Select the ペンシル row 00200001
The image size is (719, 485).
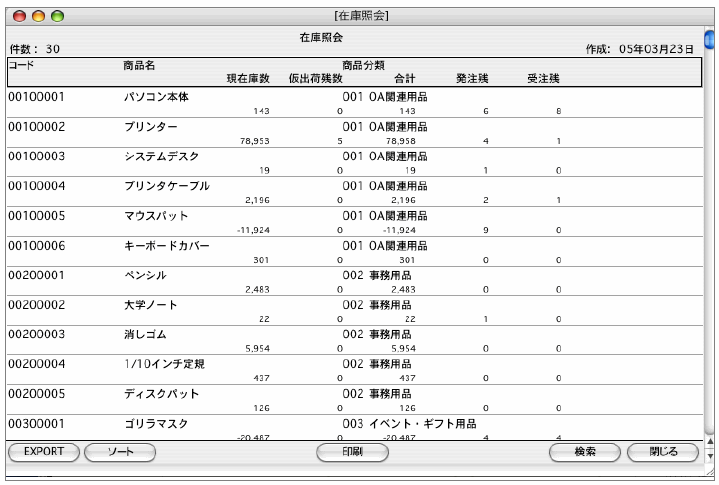(354, 281)
